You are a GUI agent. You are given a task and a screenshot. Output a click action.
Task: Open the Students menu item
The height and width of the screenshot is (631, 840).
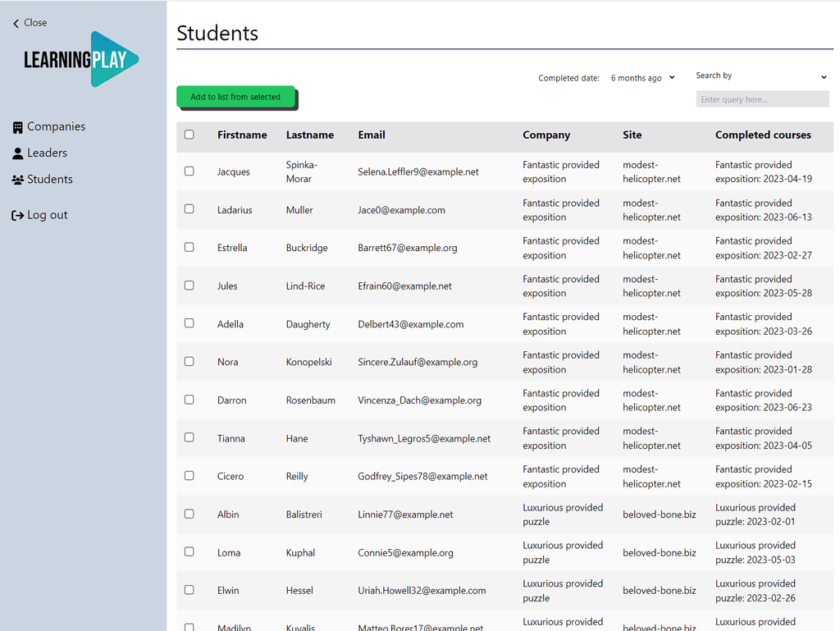(x=49, y=180)
